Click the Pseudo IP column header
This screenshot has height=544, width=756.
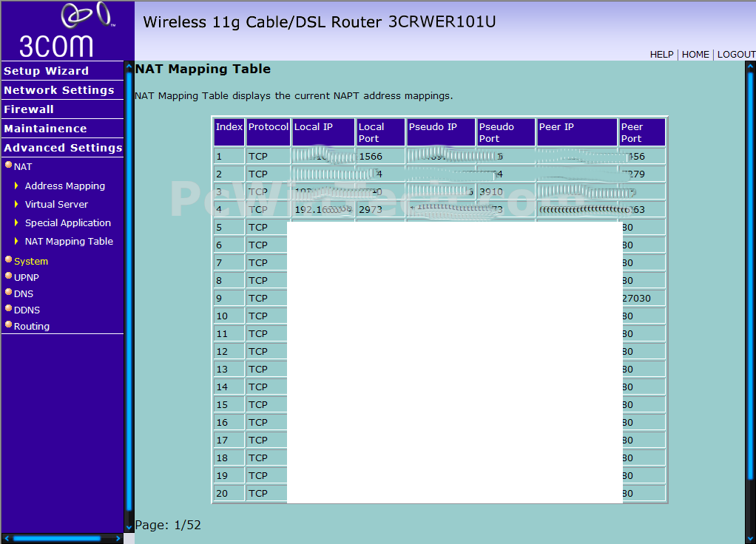(441, 132)
